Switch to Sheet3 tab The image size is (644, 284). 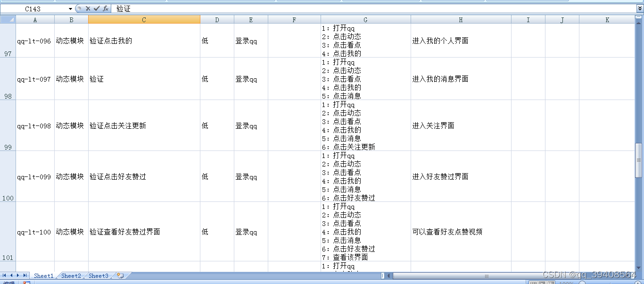[x=99, y=276]
